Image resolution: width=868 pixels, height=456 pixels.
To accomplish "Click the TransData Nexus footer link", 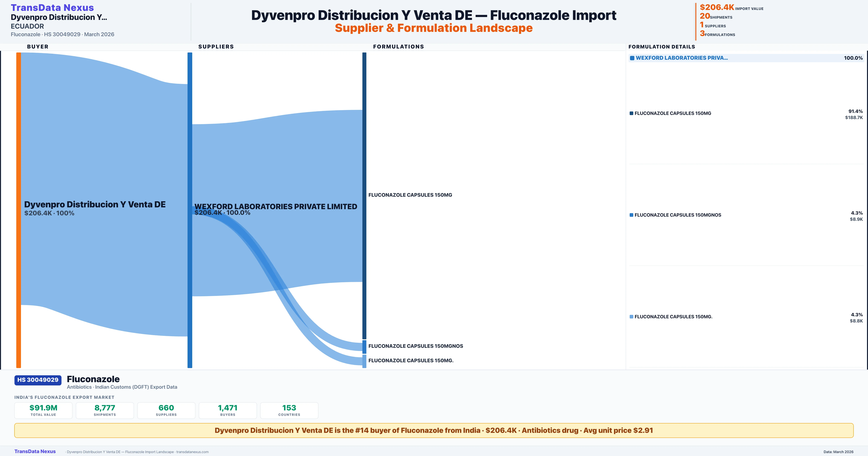I will click(x=35, y=452).
